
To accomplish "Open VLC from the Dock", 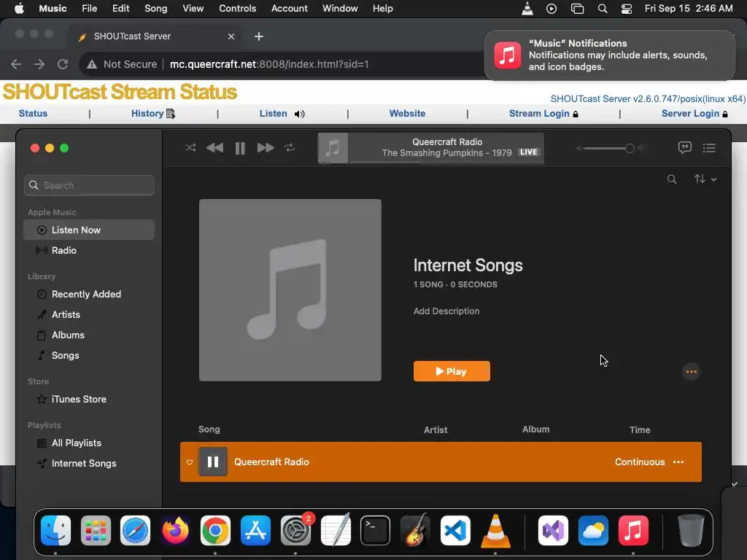I will pyautogui.click(x=495, y=531).
